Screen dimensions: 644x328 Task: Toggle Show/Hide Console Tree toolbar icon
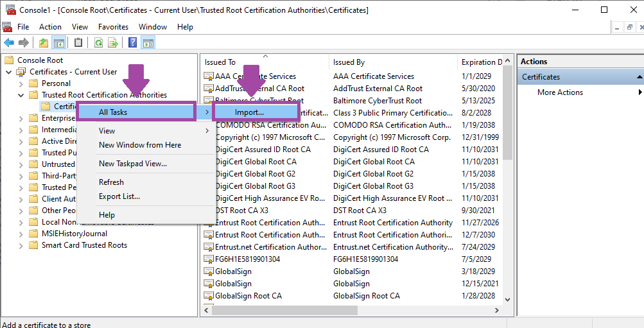[x=58, y=43]
